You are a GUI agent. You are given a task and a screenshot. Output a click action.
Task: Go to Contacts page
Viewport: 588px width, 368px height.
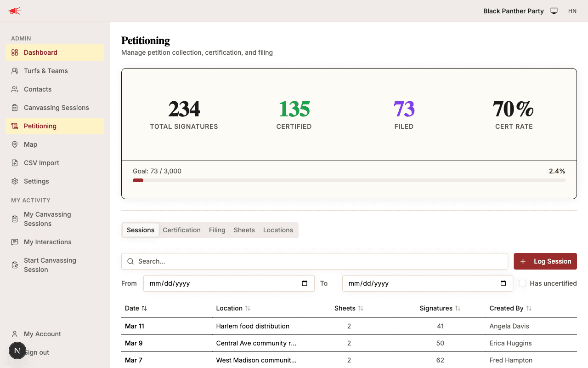[55, 89]
